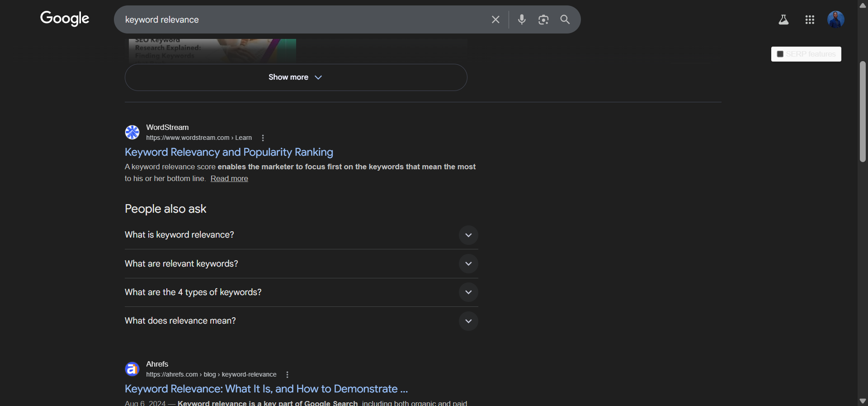Image resolution: width=868 pixels, height=406 pixels.
Task: Click the Google logo
Action: [x=65, y=19]
